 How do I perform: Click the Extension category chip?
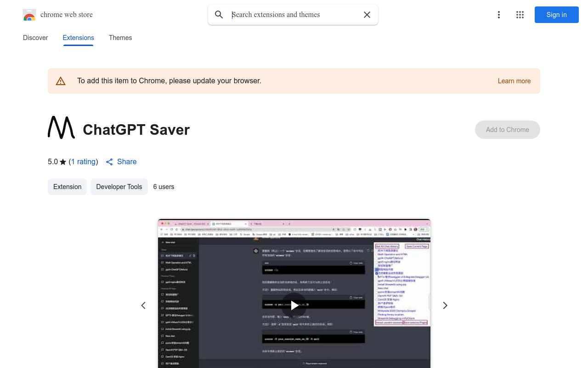coord(67,187)
